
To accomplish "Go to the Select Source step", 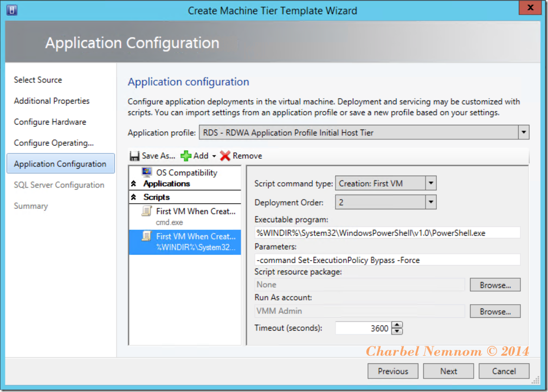I will click(x=38, y=80).
